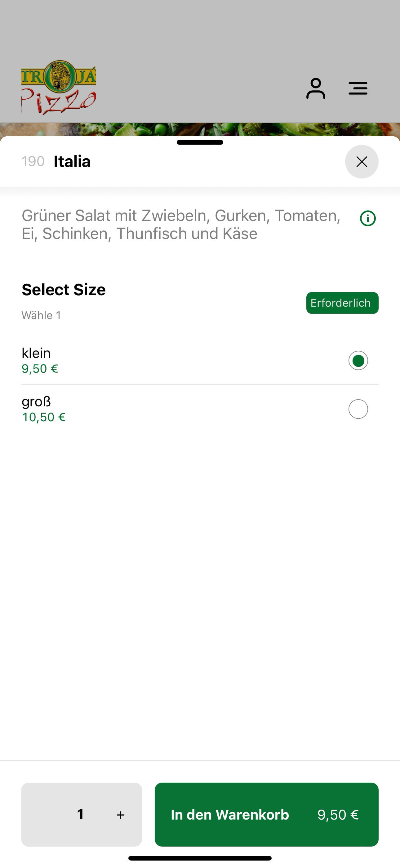
Task: Tap the sheet drag handle bar
Action: click(200, 142)
